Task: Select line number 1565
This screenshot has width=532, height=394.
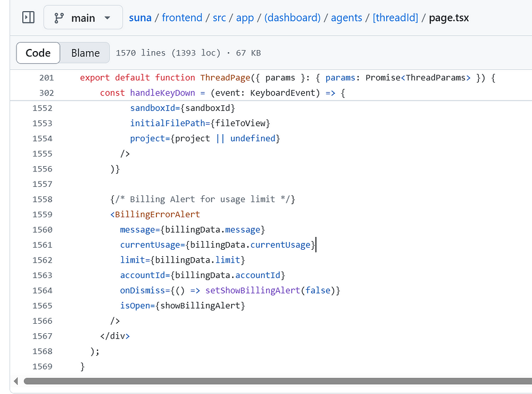Action: point(43,306)
